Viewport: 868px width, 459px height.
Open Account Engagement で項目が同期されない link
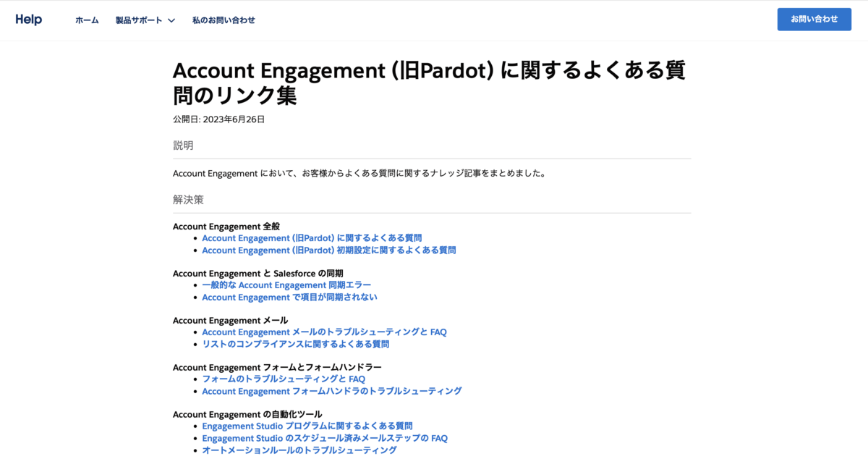pos(289,297)
